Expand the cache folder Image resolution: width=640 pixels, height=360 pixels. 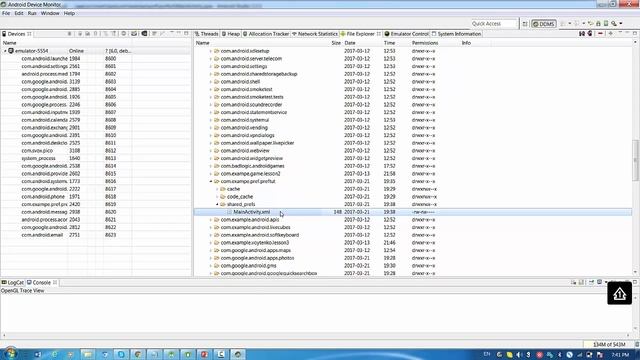coord(217,189)
